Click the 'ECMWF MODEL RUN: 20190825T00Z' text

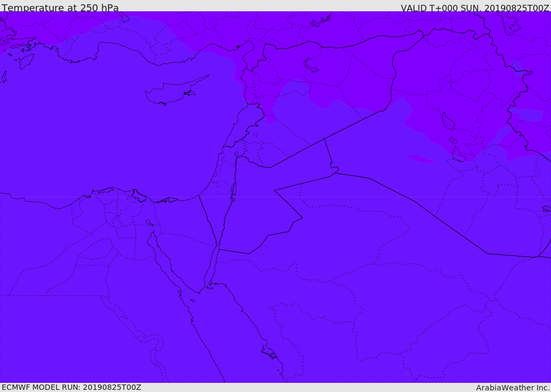tap(72, 387)
